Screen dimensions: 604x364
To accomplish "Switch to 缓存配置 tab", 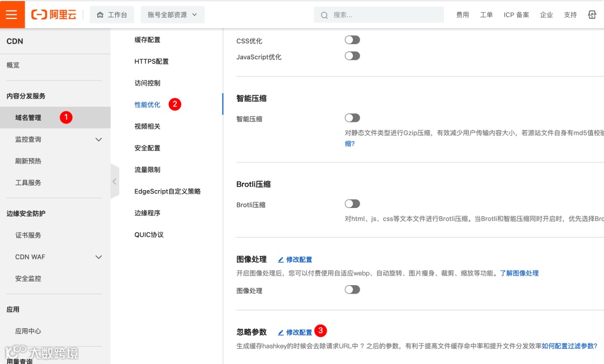I will [147, 40].
